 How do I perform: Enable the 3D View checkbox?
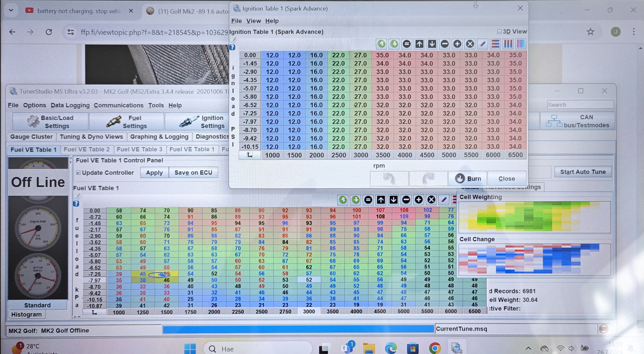499,31
